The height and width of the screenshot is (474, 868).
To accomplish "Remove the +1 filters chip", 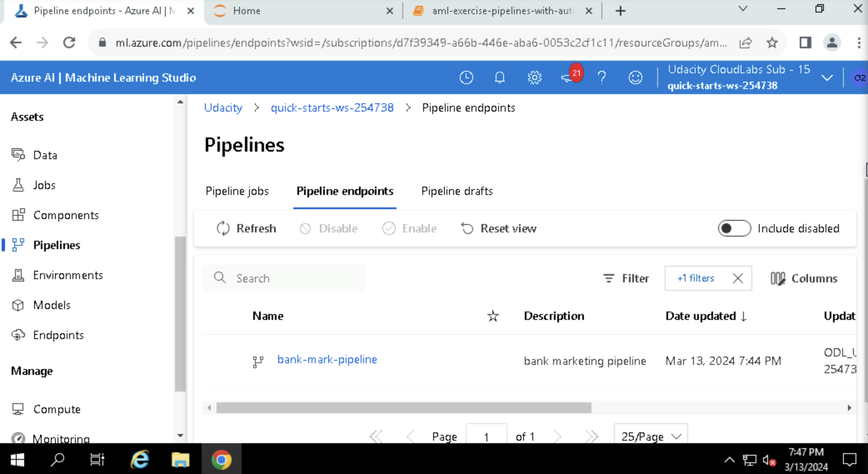I will click(x=738, y=278).
